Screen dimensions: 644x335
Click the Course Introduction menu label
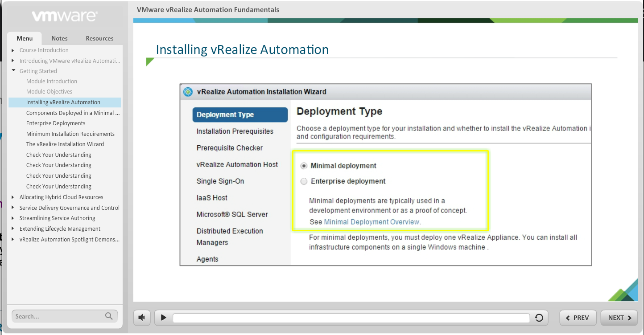(44, 50)
